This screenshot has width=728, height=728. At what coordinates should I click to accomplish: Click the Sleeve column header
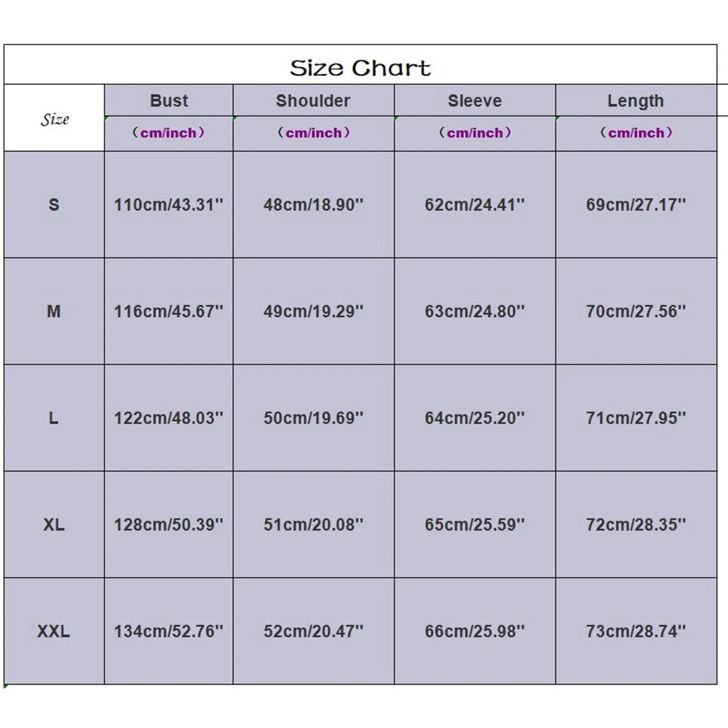point(475,101)
